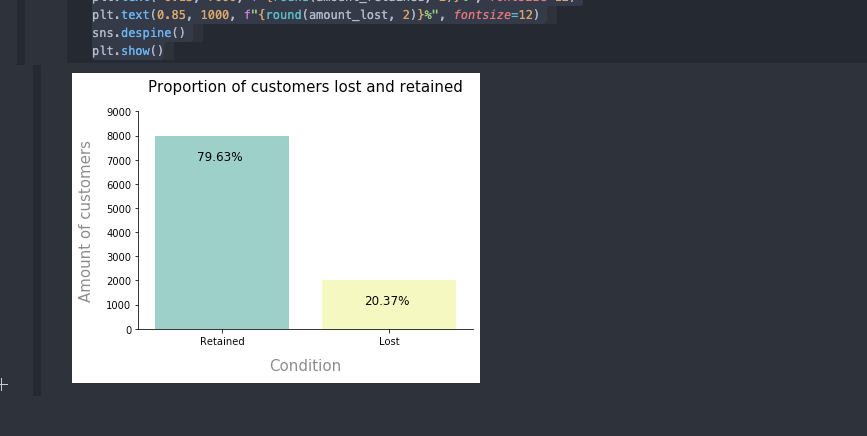
Task: Click the 5000 y-axis tick value
Action: click(x=120, y=209)
